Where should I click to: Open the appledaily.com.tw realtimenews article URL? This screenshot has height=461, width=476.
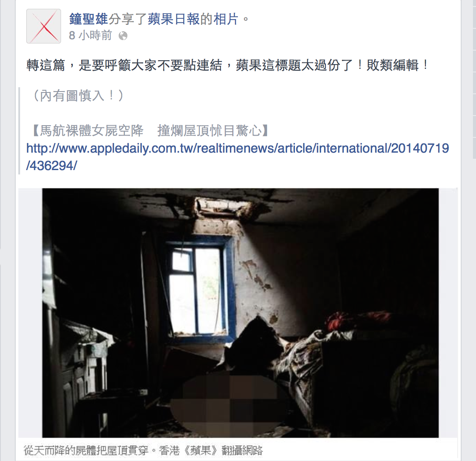point(238,148)
